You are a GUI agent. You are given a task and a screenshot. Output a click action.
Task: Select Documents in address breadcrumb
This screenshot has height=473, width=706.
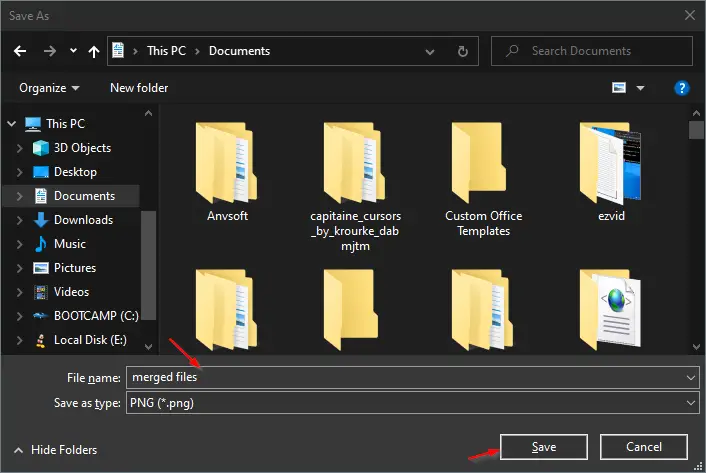pos(239,51)
